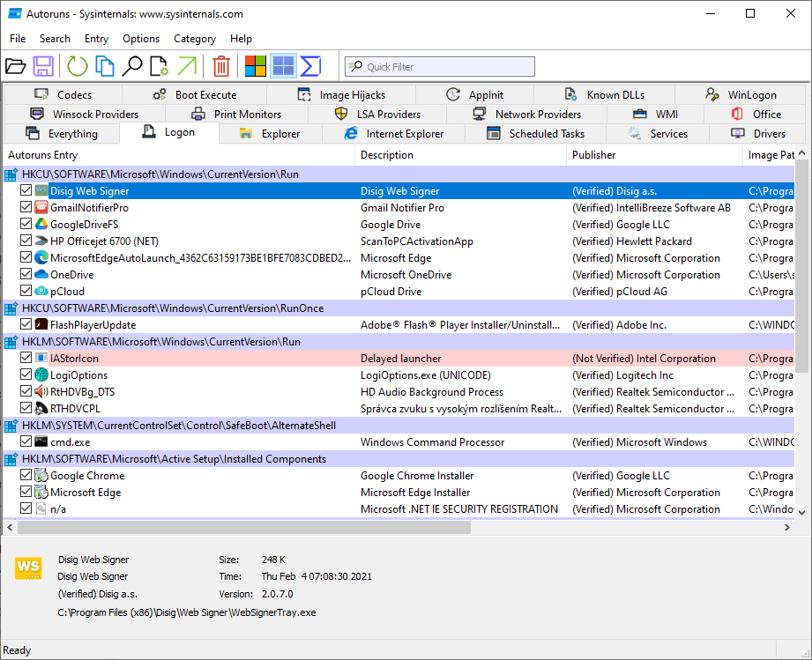Click the green Refresh icon

(x=78, y=66)
